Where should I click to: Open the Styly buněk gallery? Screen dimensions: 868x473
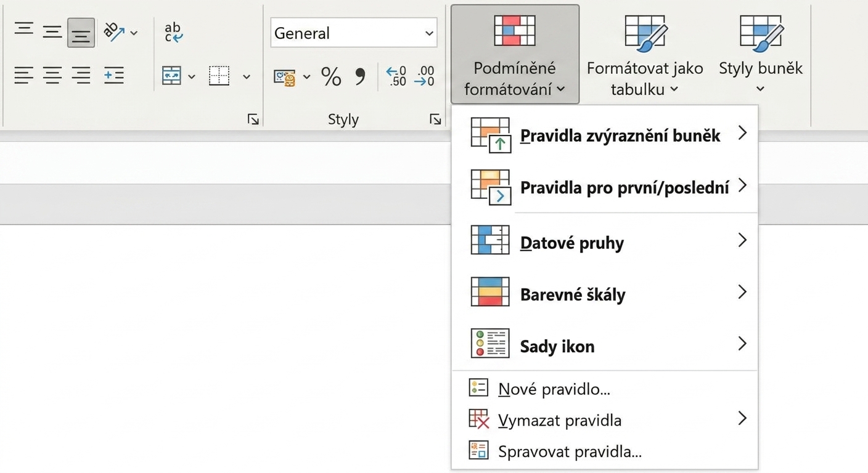(761, 54)
